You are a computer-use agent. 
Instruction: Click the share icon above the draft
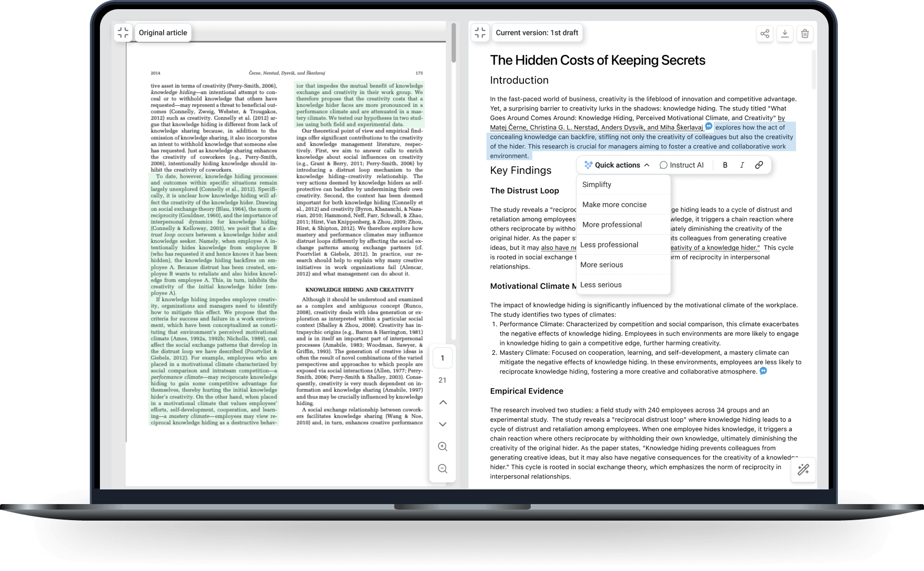764,33
